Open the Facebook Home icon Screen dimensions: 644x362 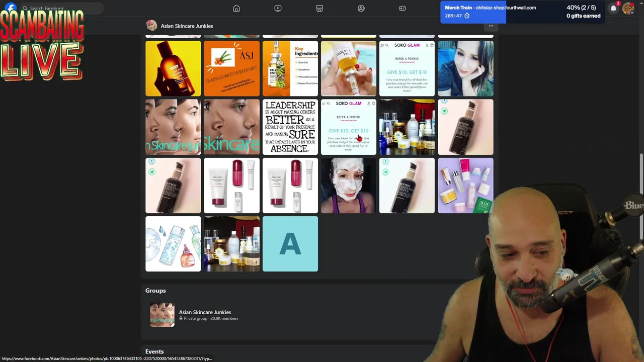tap(236, 8)
